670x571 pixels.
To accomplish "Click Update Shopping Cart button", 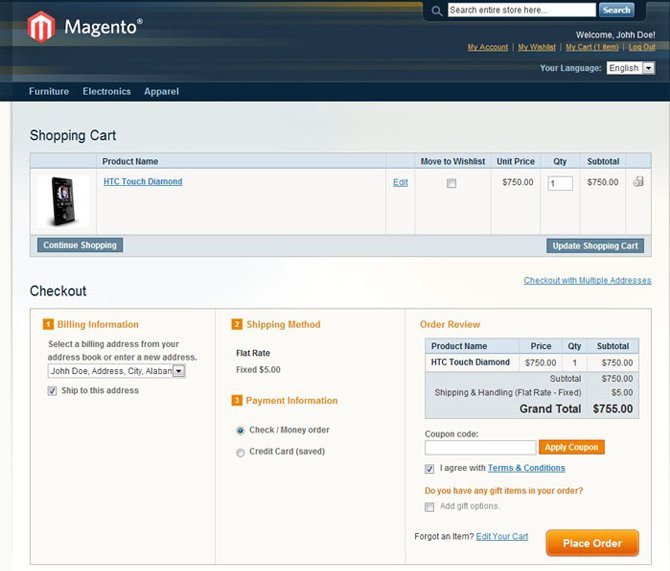I will point(595,246).
